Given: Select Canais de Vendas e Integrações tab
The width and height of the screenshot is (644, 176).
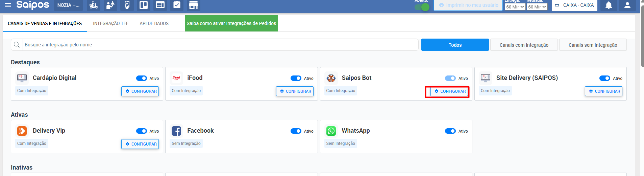Looking at the screenshot, I should pyautogui.click(x=45, y=23).
